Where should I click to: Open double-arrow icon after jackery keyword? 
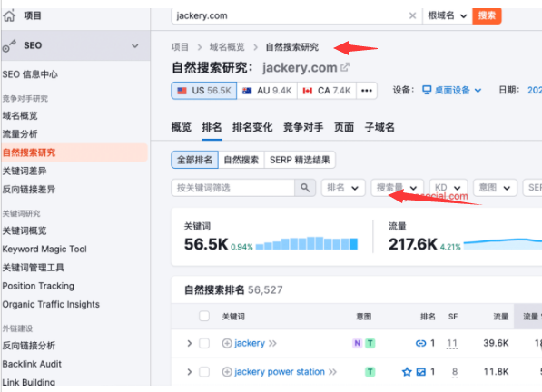(x=272, y=343)
